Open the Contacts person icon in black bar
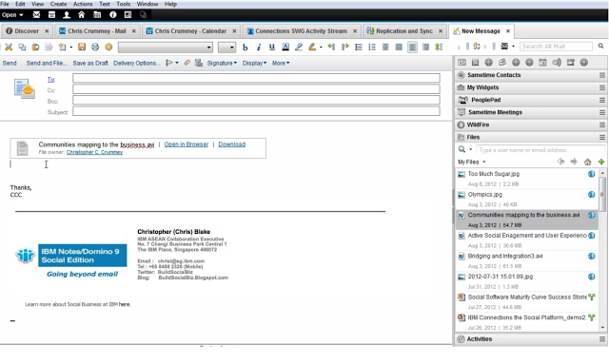Viewport: 609px width, 364px height. pyautogui.click(x=67, y=15)
